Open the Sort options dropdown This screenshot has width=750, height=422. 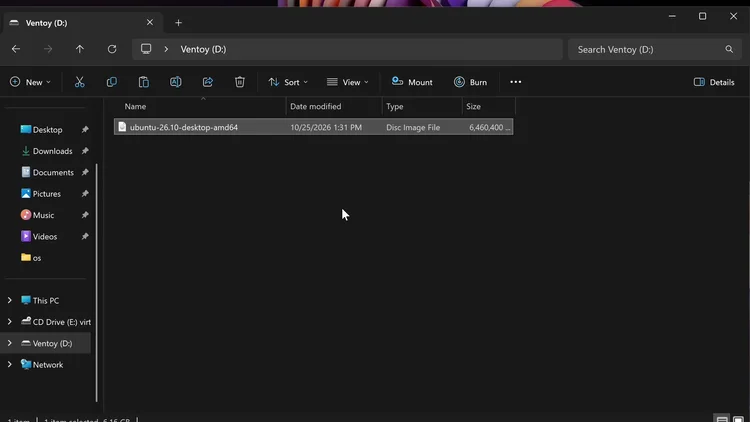tap(288, 82)
